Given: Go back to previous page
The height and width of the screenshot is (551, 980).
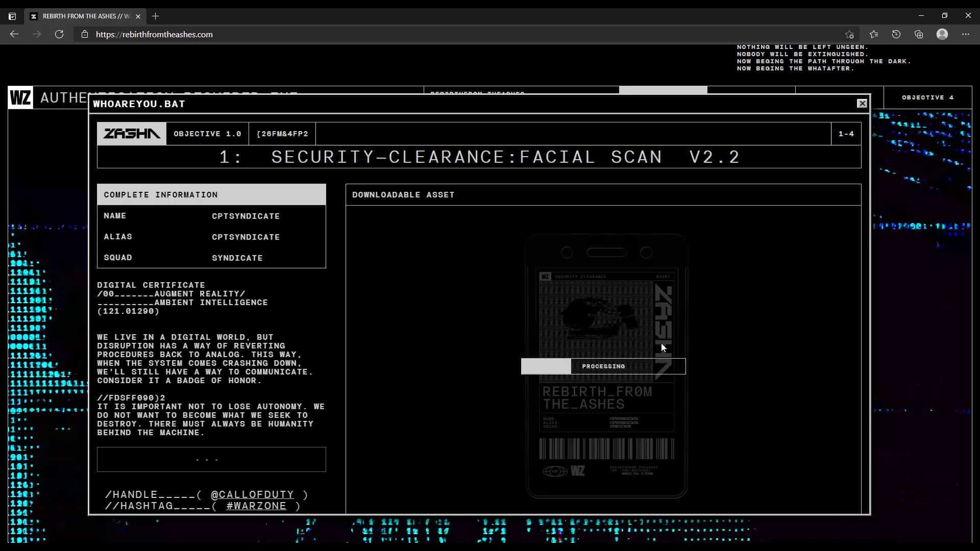Looking at the screenshot, I should coord(14,34).
